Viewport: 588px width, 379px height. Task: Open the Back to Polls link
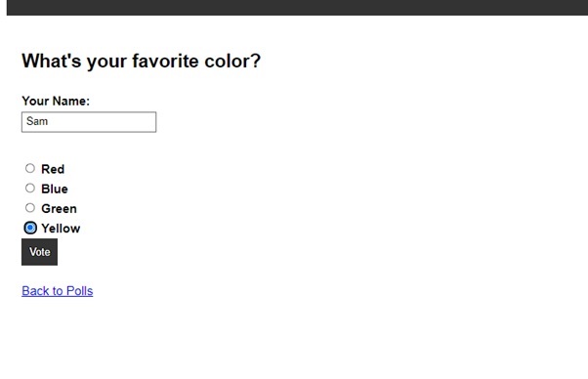coord(58,291)
